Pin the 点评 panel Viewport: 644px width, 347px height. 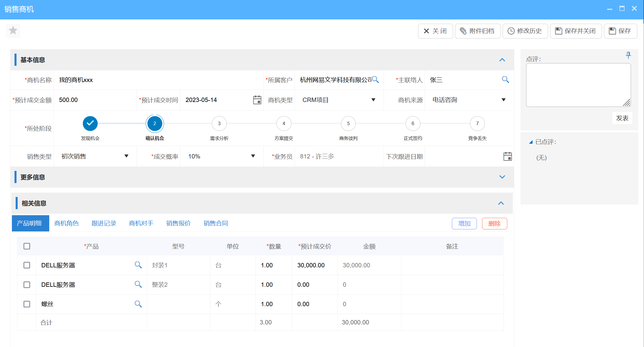(628, 55)
